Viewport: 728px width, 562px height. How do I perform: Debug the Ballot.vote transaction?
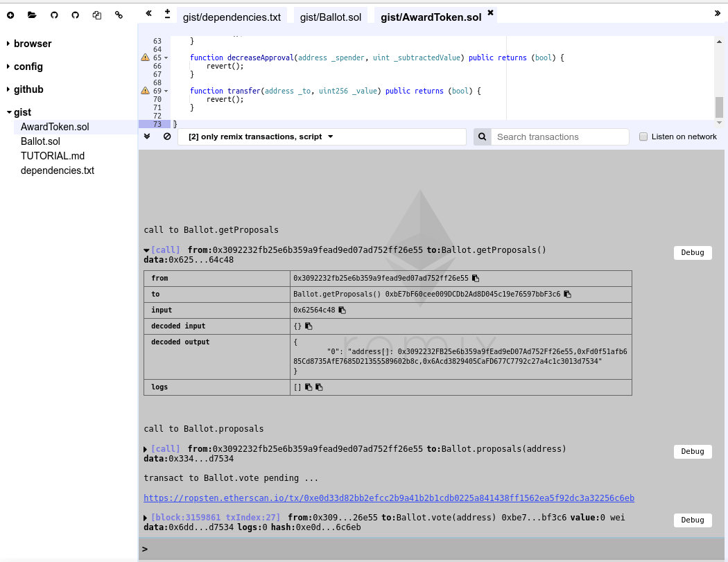[692, 520]
